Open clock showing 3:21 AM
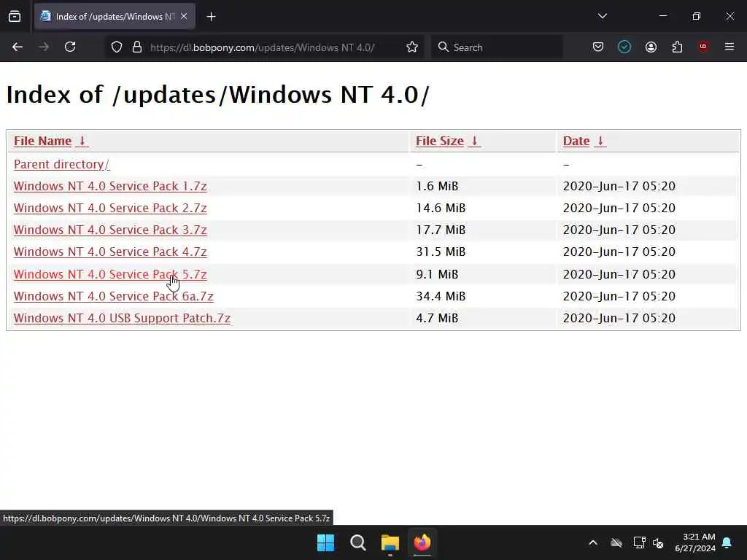 point(695,542)
